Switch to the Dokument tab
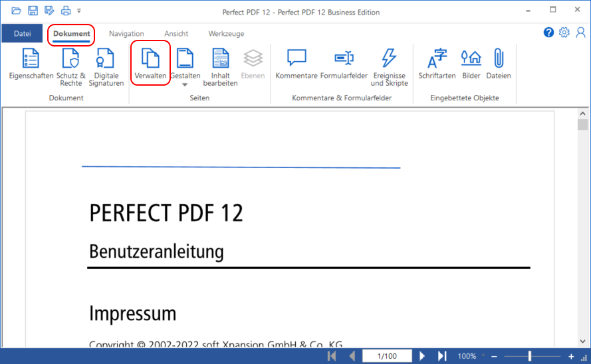This screenshot has width=591, height=364. click(x=71, y=33)
